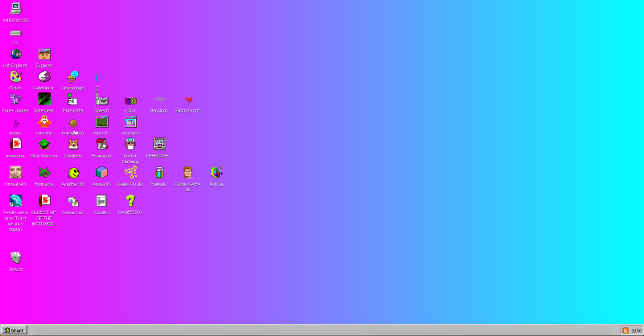
Task: Launch the CodeMirror desktop icon
Action: pyautogui.click(x=44, y=76)
